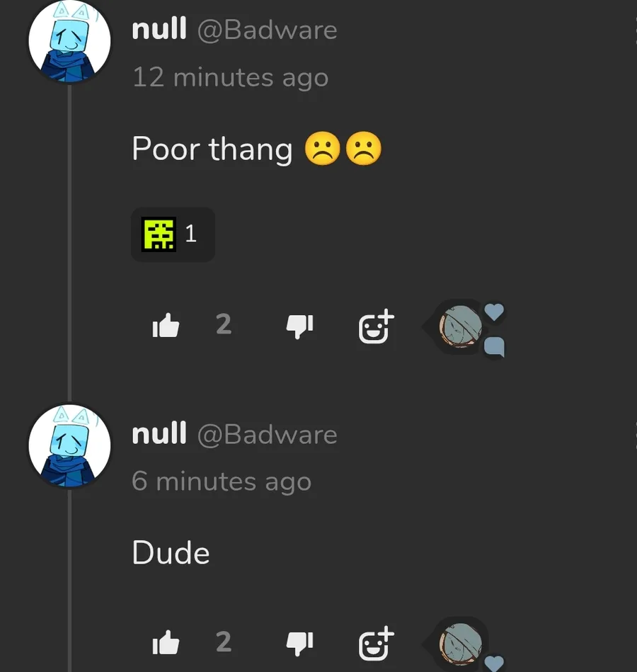Like the "Dude" comment
This screenshot has height=672, width=637.
pyautogui.click(x=166, y=642)
